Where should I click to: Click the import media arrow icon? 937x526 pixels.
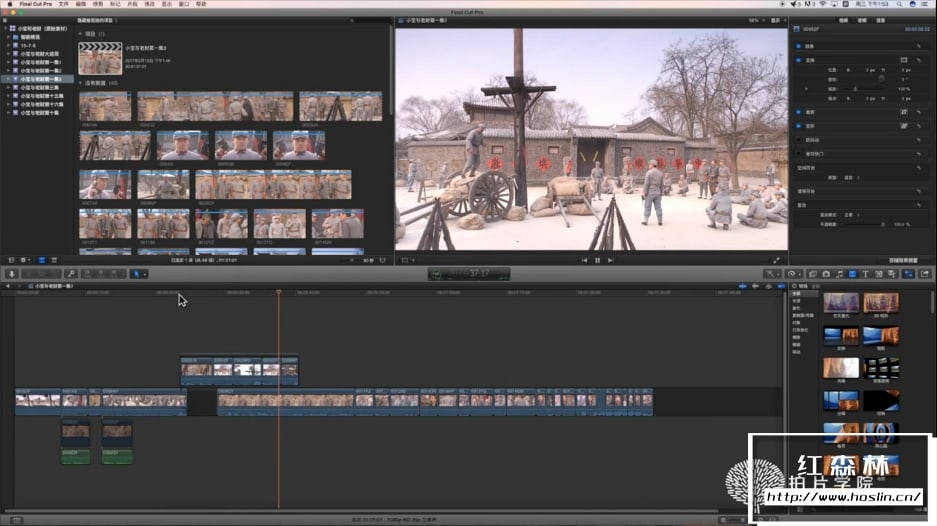coord(11,274)
